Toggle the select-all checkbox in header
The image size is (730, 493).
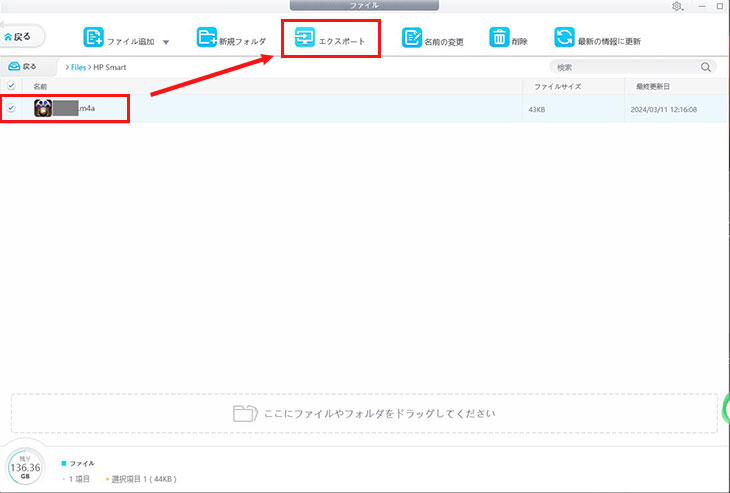tap(11, 86)
